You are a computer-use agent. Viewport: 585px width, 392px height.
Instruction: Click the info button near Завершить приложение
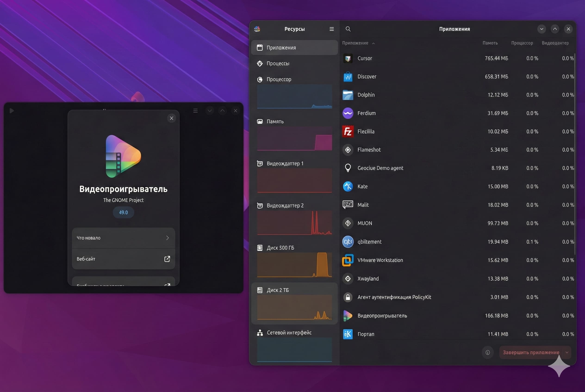point(487,352)
